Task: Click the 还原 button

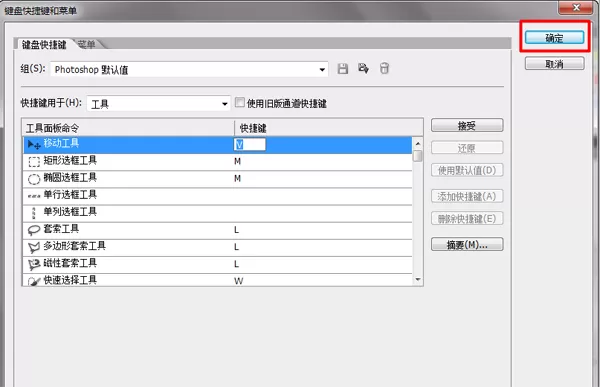Action: [467, 148]
